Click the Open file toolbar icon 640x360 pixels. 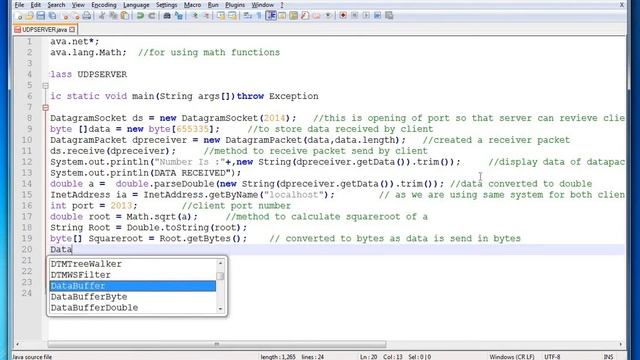[29, 16]
